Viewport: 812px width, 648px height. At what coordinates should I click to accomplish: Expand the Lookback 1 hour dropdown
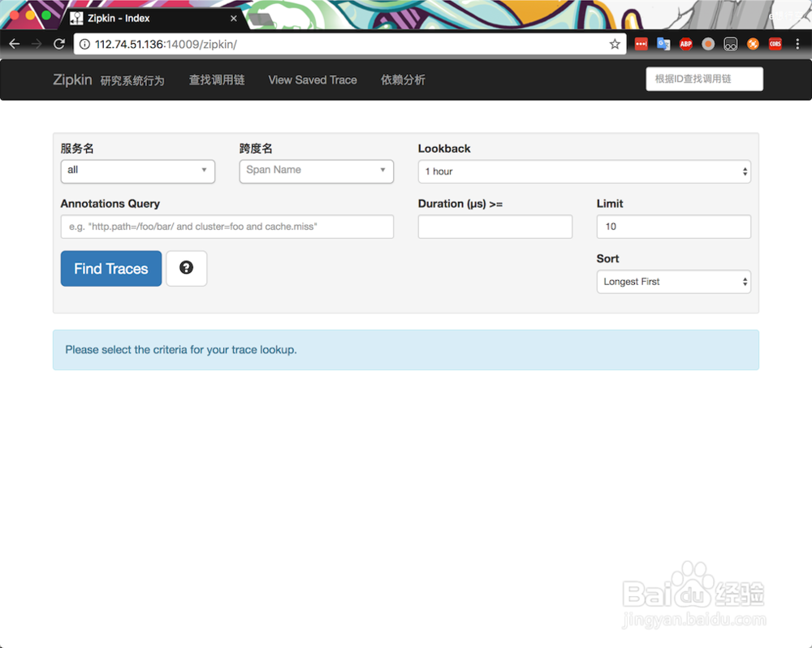(x=584, y=171)
